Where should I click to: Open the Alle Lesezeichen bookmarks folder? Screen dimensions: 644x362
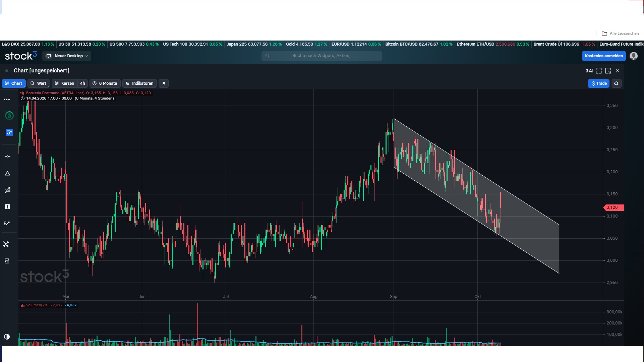tap(620, 34)
